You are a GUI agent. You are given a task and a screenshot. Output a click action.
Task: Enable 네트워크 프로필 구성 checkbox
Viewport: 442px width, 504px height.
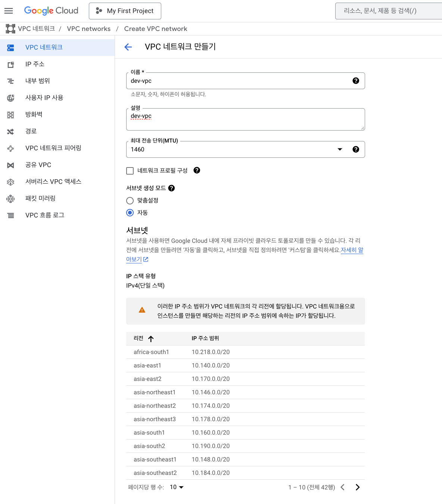click(x=130, y=171)
